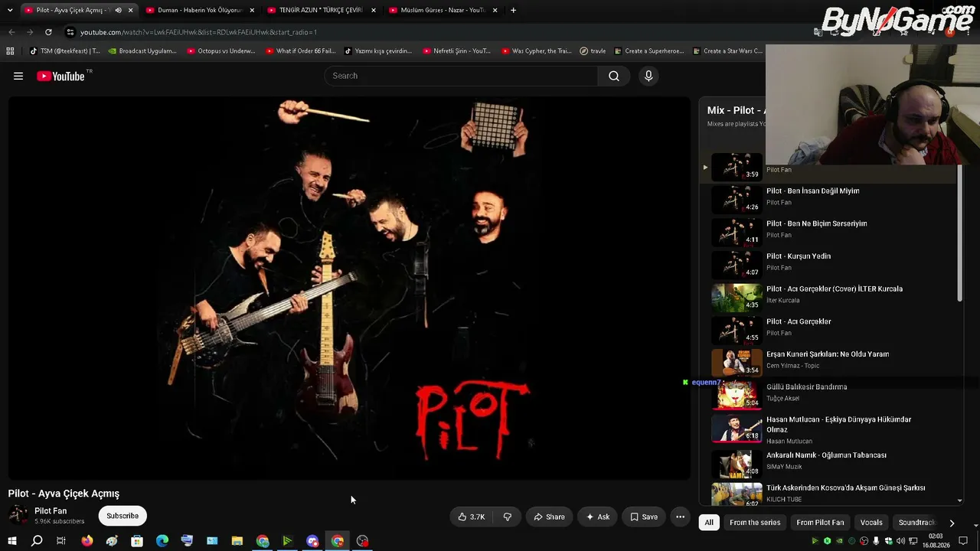Open Microsoft Store from the taskbar
The height and width of the screenshot is (551, 980).
(137, 541)
